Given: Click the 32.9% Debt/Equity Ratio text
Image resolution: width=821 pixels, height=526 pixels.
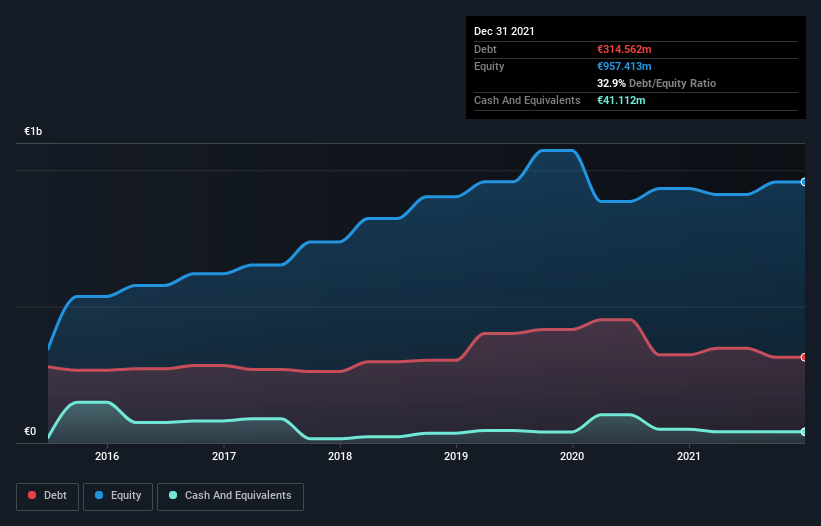Looking at the screenshot, I should pyautogui.click(x=656, y=83).
